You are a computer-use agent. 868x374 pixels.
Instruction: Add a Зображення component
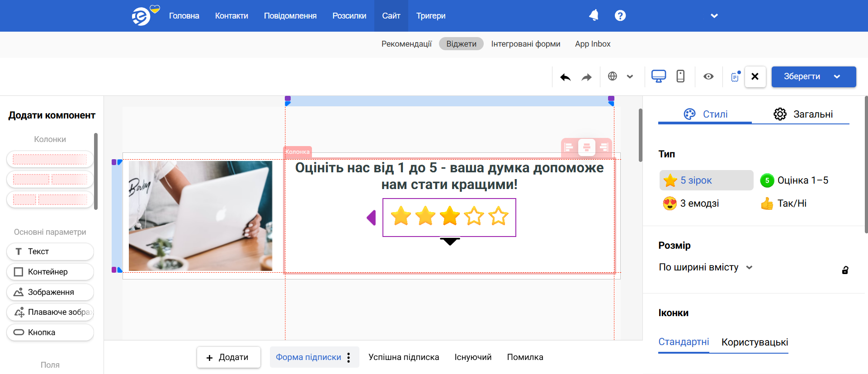[50, 292]
